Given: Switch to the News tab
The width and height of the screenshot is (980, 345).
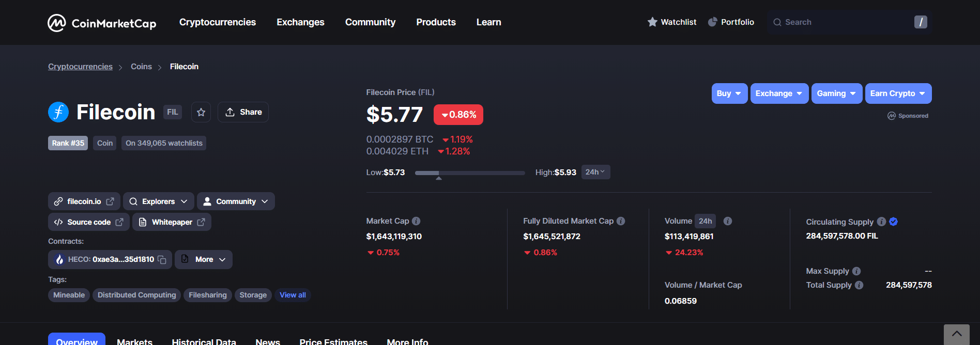Looking at the screenshot, I should coord(268,341).
